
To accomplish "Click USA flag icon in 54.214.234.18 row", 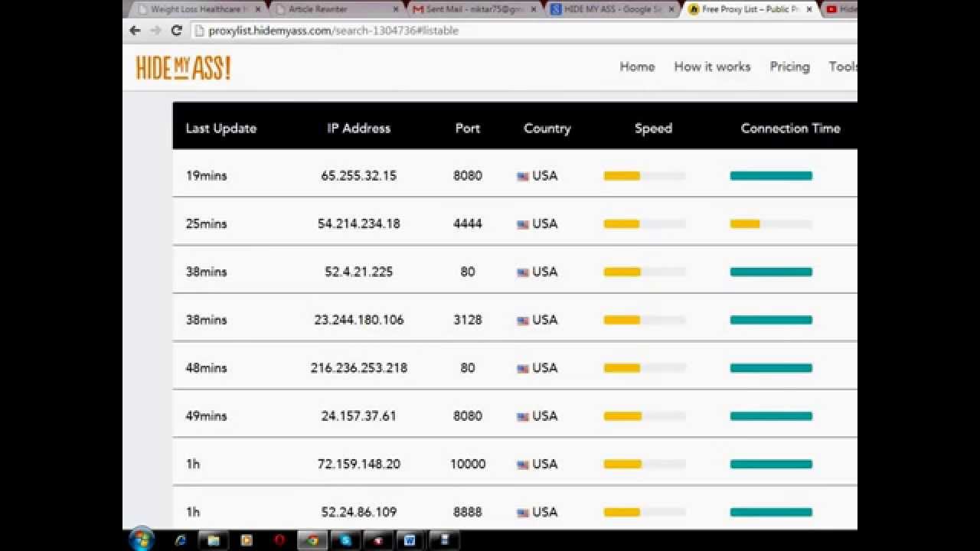I will point(523,224).
